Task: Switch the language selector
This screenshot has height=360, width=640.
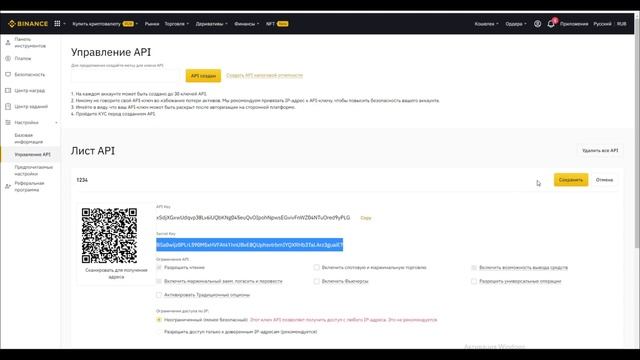Action: pyautogui.click(x=602, y=24)
